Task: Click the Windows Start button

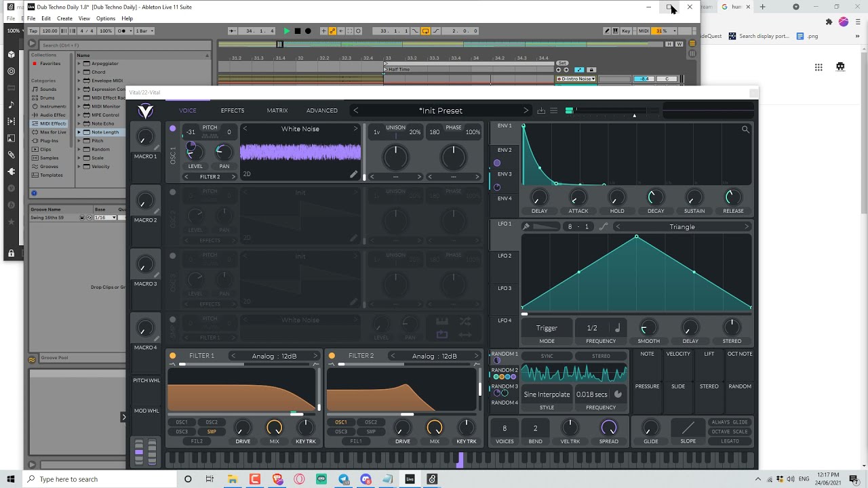Action: tap(11, 479)
